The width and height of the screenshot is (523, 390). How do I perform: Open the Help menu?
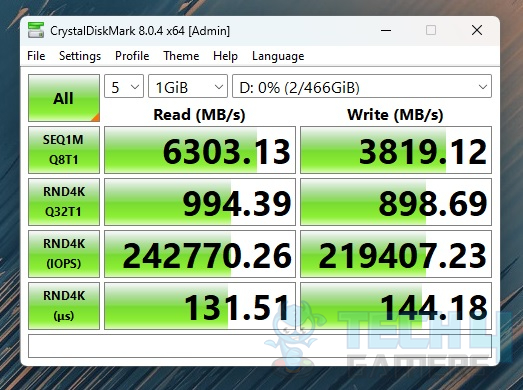[x=225, y=56]
